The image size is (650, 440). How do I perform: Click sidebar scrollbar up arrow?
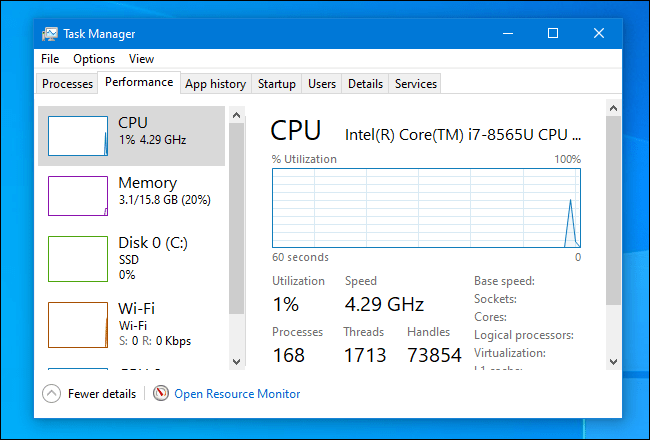coord(237,115)
